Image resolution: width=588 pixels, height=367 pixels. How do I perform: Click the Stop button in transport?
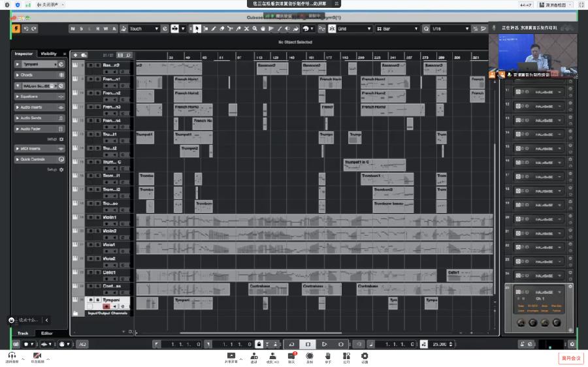click(x=308, y=343)
